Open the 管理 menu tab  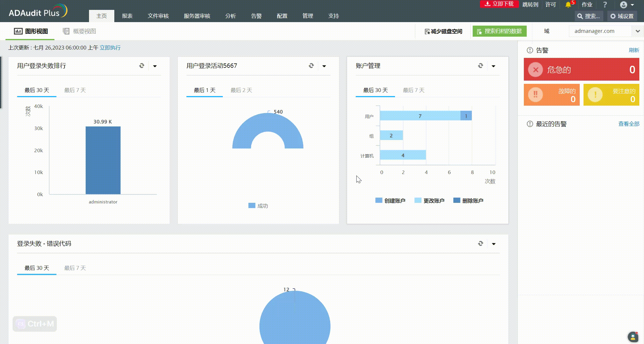click(308, 16)
